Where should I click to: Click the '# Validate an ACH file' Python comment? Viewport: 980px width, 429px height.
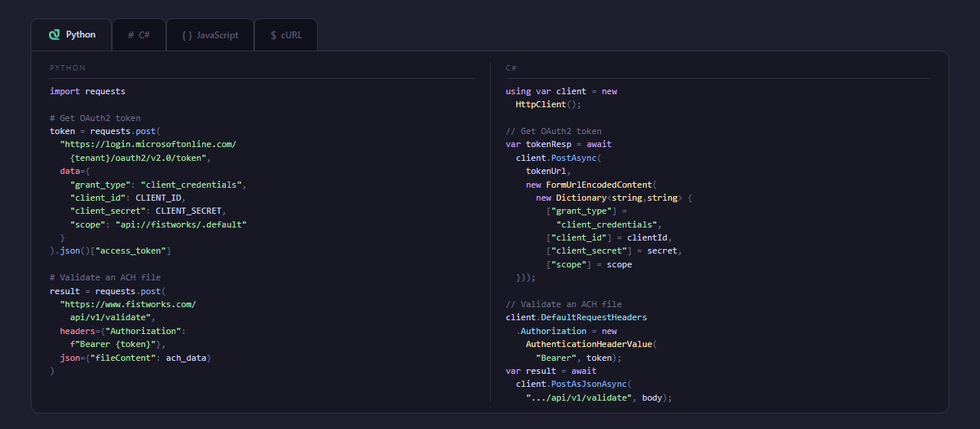[x=105, y=277]
